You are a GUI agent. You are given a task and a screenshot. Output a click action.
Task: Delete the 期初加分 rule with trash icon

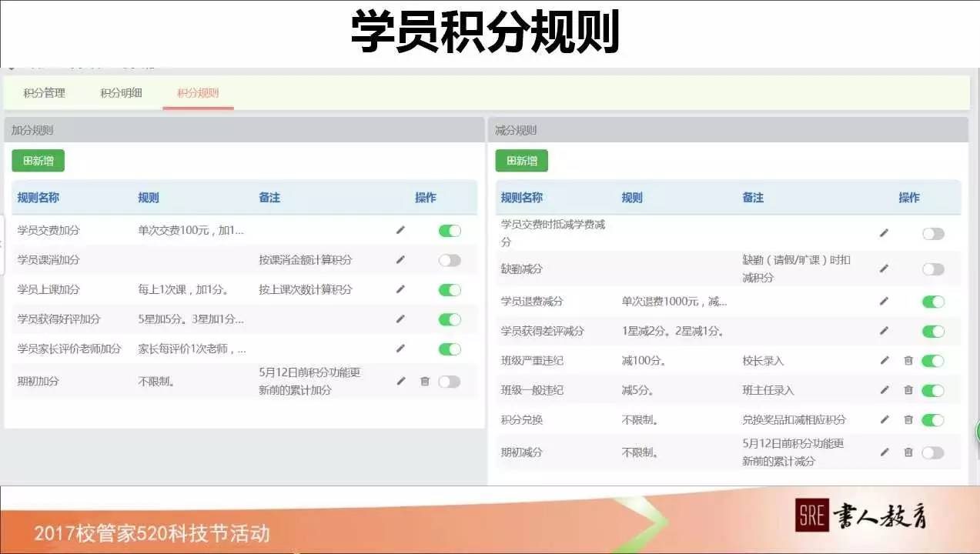pyautogui.click(x=424, y=381)
